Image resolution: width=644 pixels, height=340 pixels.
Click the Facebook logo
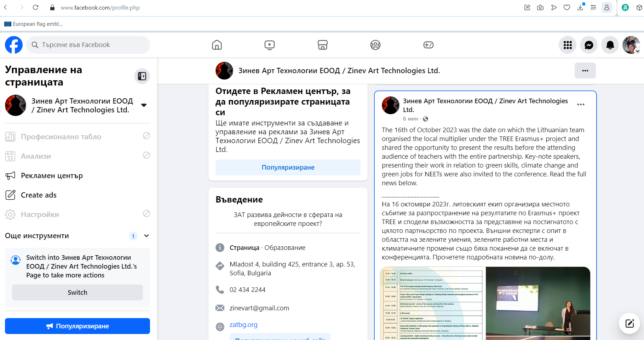tap(14, 45)
